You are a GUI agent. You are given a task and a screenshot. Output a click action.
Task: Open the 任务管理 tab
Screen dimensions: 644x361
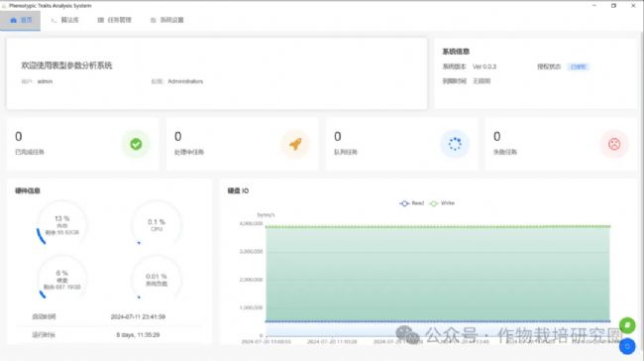pos(114,20)
